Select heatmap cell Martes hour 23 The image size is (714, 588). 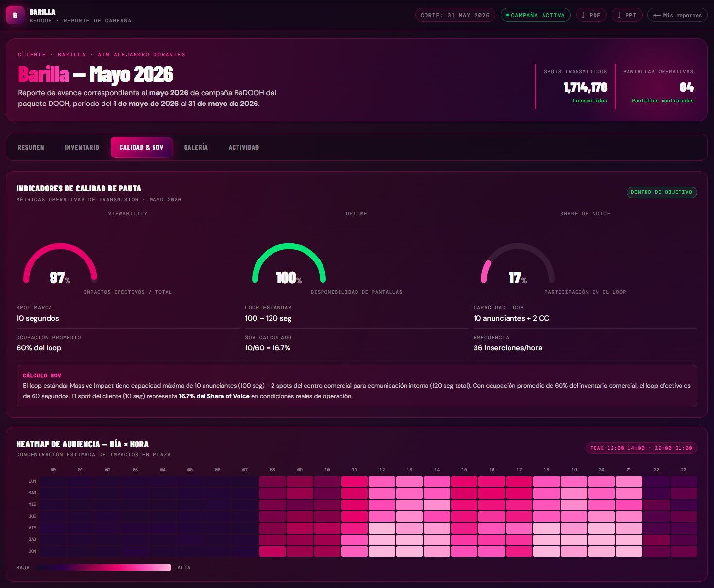click(x=684, y=493)
